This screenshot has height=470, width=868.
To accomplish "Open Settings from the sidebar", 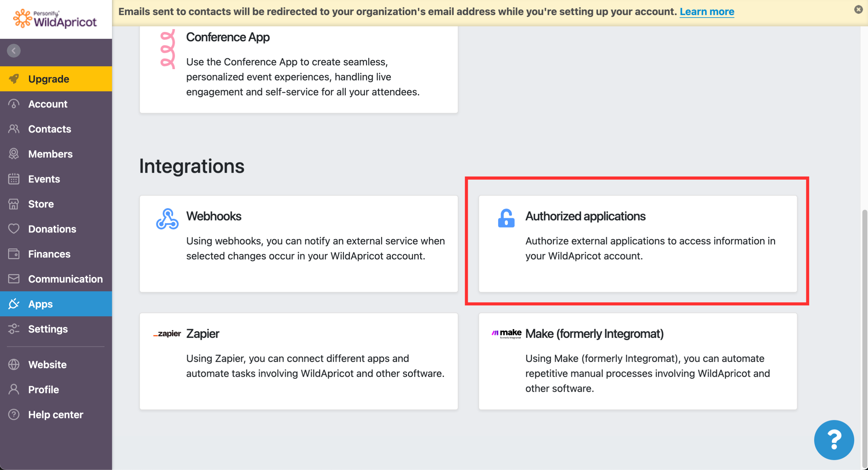I will [x=48, y=329].
